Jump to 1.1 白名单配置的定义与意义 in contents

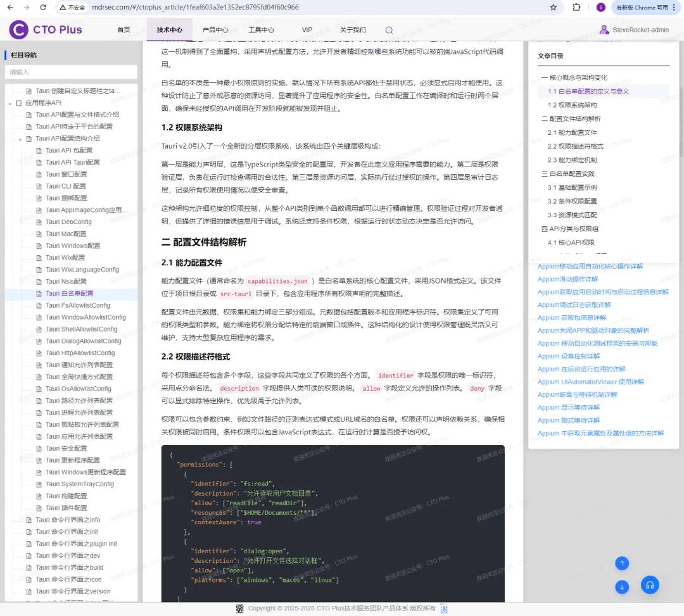(x=588, y=91)
